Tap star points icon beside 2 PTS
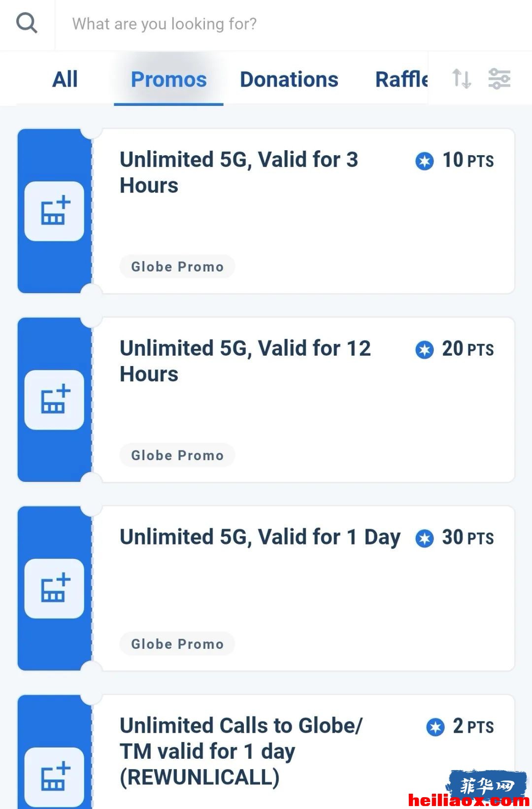Image resolution: width=532 pixels, height=809 pixels. point(435,727)
